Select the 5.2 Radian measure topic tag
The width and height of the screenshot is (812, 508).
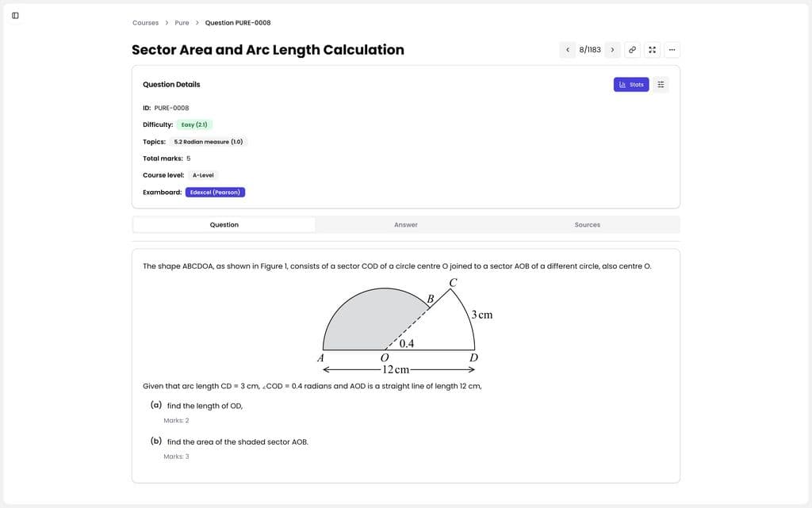tap(209, 142)
